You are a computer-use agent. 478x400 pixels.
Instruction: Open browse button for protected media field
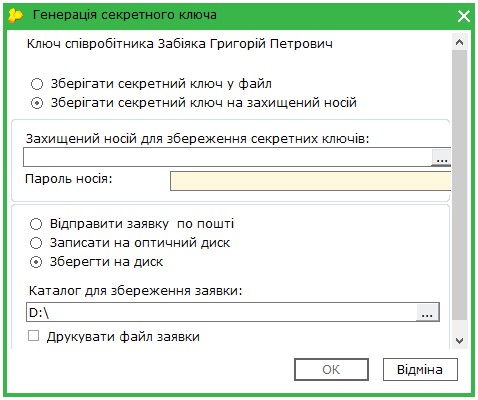[442, 157]
